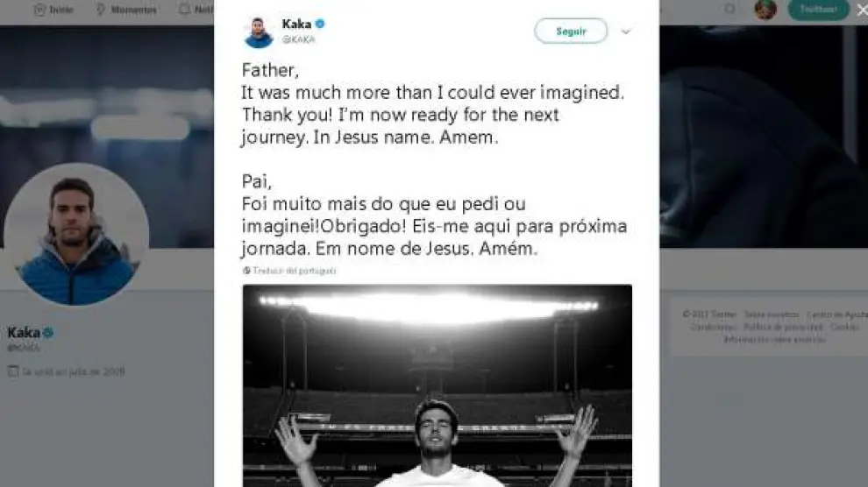Click calendar icon beside join date
868x487 pixels.
(12, 371)
